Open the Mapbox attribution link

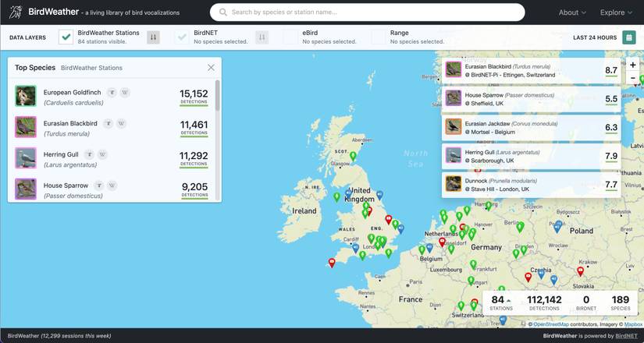[x=633, y=324]
